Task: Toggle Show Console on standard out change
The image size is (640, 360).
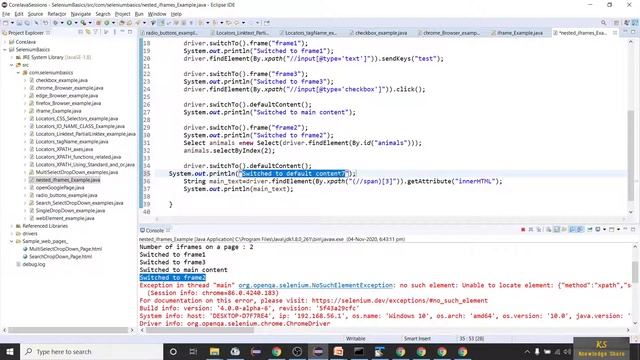Action: pyautogui.click(x=572, y=230)
